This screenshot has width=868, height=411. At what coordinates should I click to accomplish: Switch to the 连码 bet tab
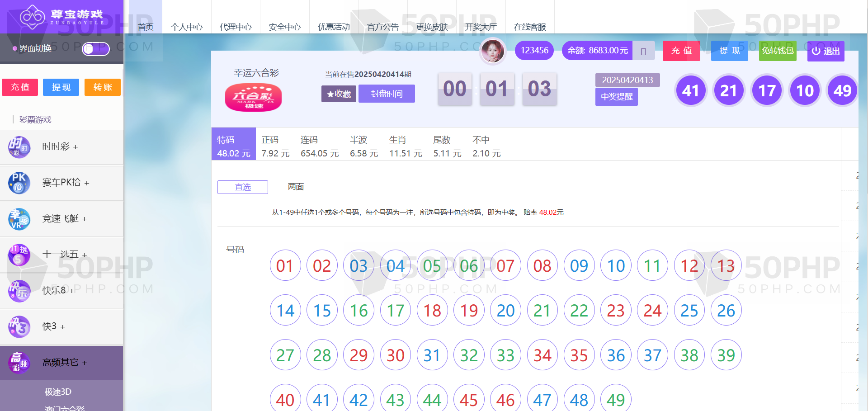click(319, 146)
